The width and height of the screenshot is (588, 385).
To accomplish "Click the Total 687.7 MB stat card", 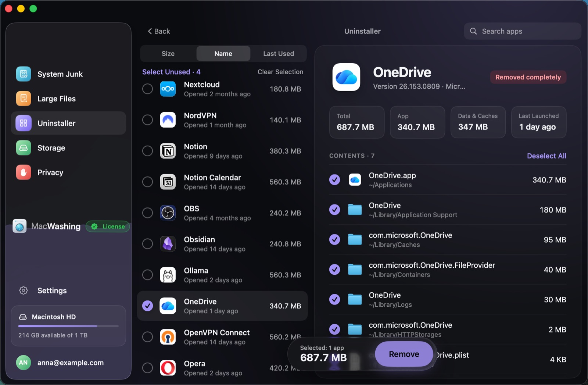I will [x=357, y=122].
